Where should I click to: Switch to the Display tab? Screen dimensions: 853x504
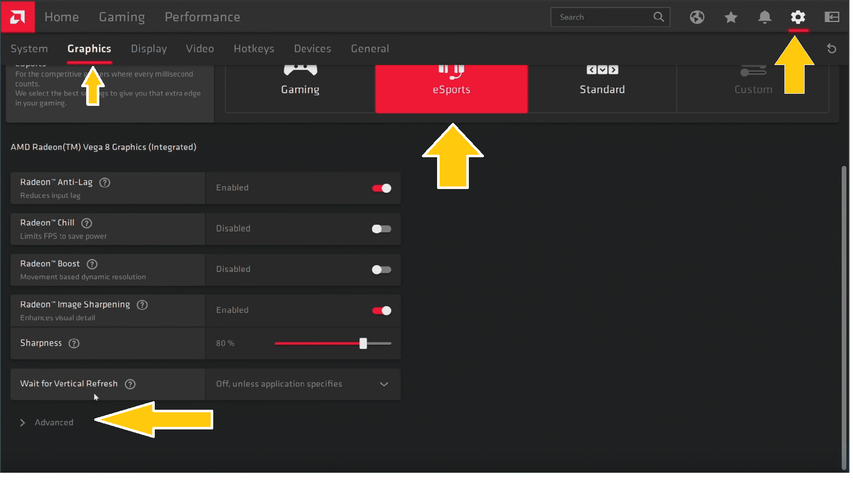pyautogui.click(x=149, y=48)
